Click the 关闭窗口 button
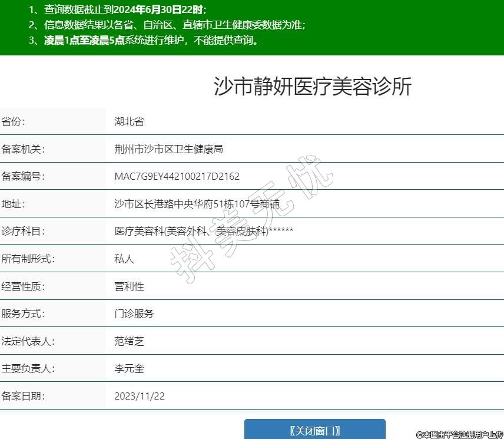 coord(314,430)
